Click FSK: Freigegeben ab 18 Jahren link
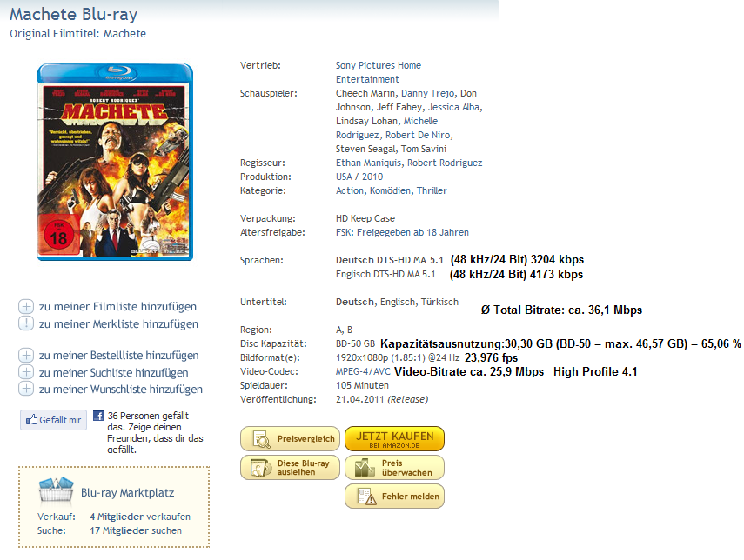The height and width of the screenshot is (560, 744). [402, 232]
